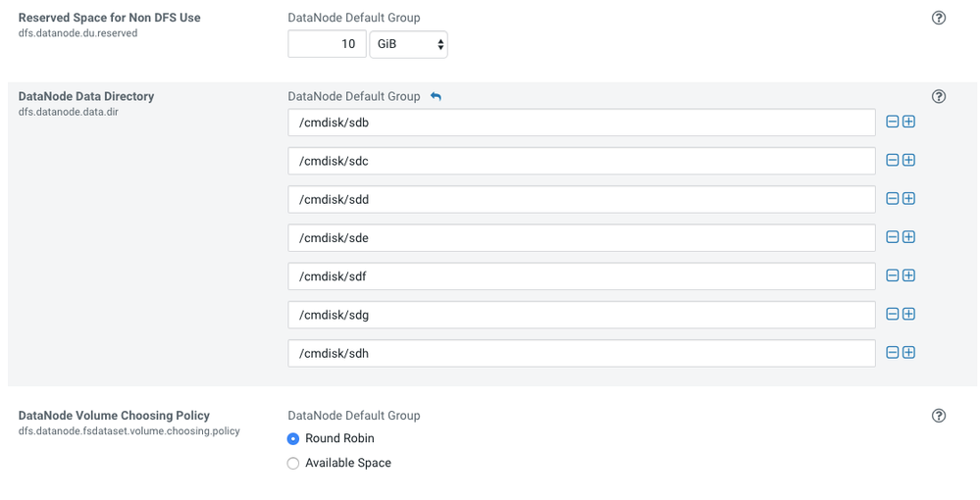980x500 pixels.
Task: Click DataNode Default Group above Round Robin
Action: coord(354,416)
